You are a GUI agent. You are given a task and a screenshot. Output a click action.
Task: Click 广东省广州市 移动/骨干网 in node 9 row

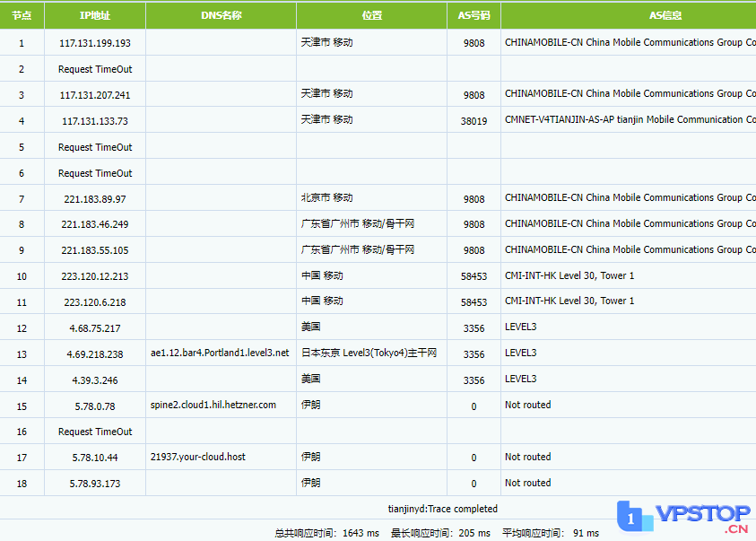click(358, 249)
